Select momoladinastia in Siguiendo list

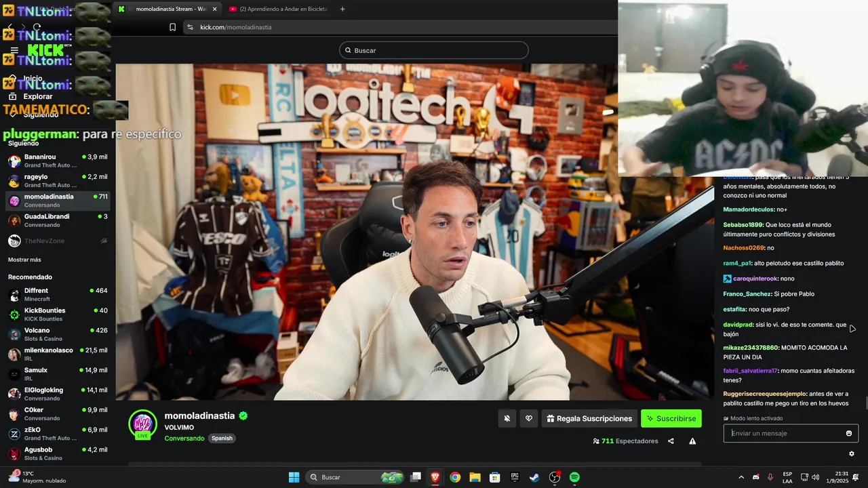[58, 201]
